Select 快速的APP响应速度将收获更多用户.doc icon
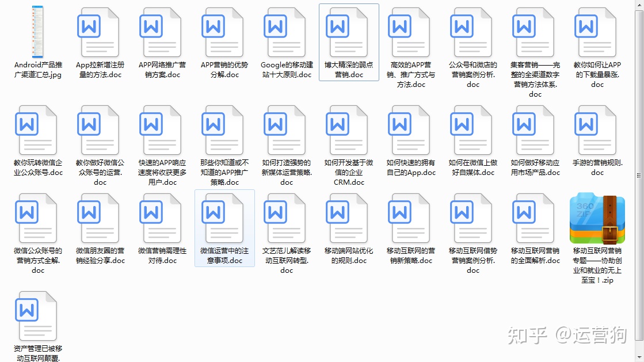 tap(160, 130)
